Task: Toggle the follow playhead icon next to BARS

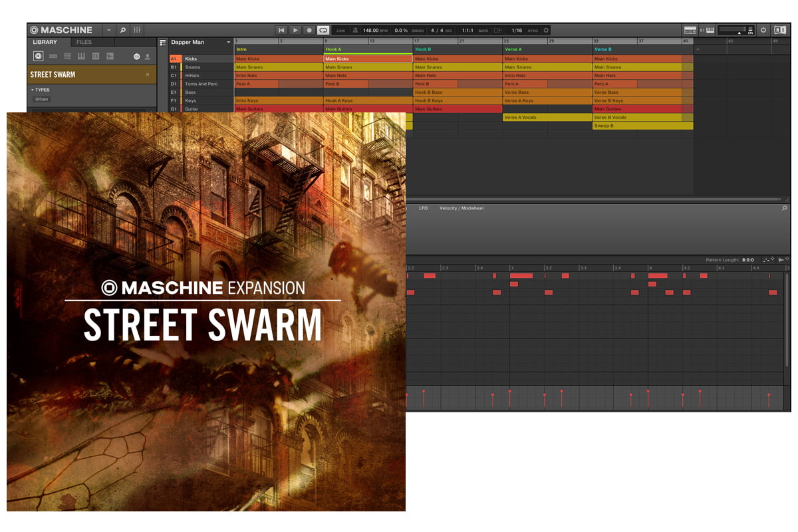Action: (498, 31)
